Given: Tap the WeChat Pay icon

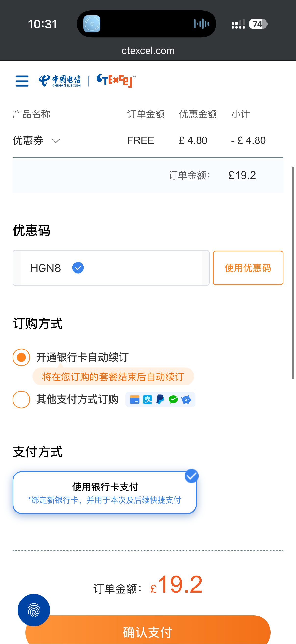Looking at the screenshot, I should click(x=173, y=400).
